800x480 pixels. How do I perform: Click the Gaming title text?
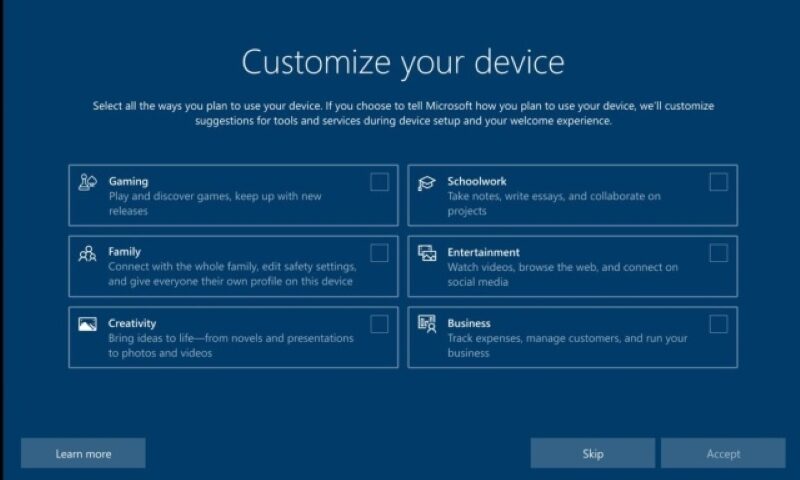pos(129,181)
